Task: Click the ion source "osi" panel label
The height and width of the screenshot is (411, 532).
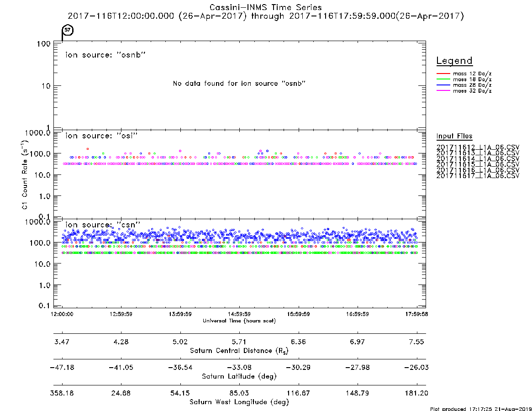Action: click(x=101, y=136)
